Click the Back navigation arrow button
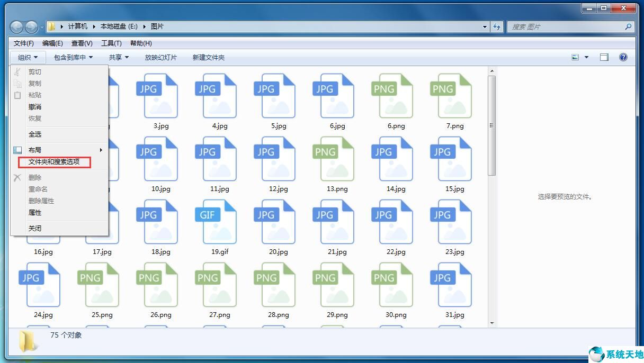Screen dimensions: 644x363 coord(17,27)
